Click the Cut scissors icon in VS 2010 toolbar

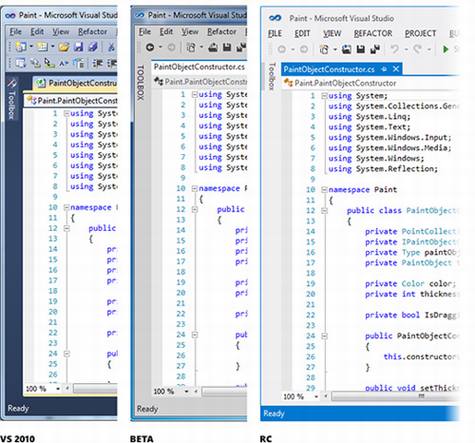(111, 47)
